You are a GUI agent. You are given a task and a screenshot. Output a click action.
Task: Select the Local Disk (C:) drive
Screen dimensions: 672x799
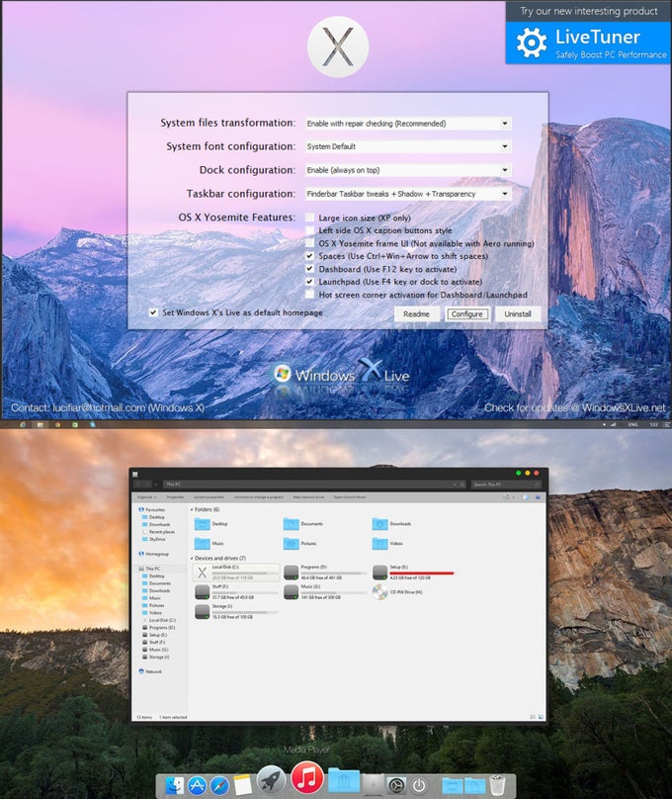[236, 573]
